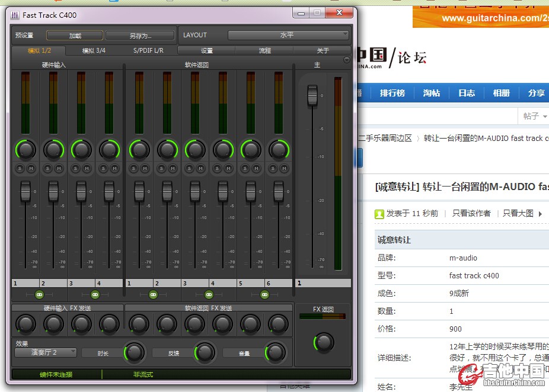
Task: Click the Fast Track C400 title bar icon
Action: (15, 15)
